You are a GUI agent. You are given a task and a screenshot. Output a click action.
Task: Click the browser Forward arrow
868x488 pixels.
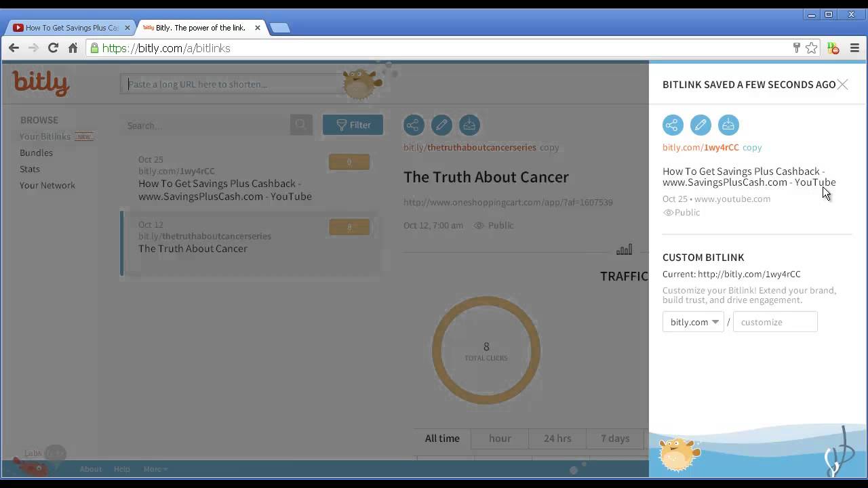[33, 48]
